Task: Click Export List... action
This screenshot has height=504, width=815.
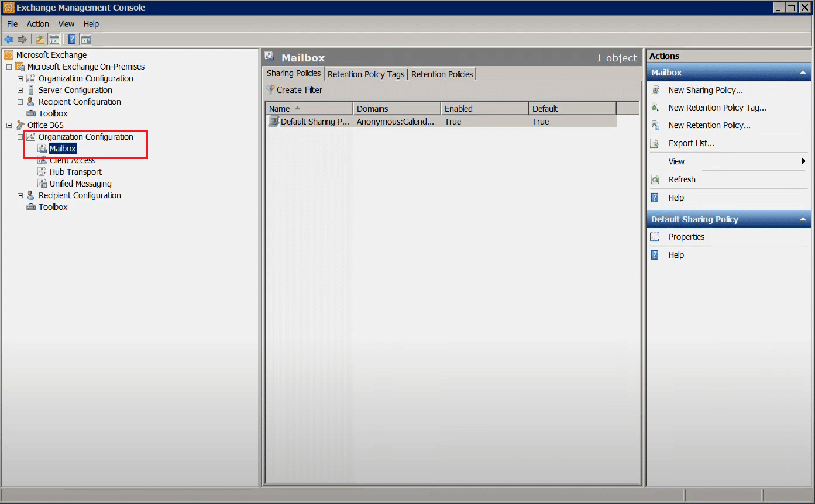Action: 691,143
